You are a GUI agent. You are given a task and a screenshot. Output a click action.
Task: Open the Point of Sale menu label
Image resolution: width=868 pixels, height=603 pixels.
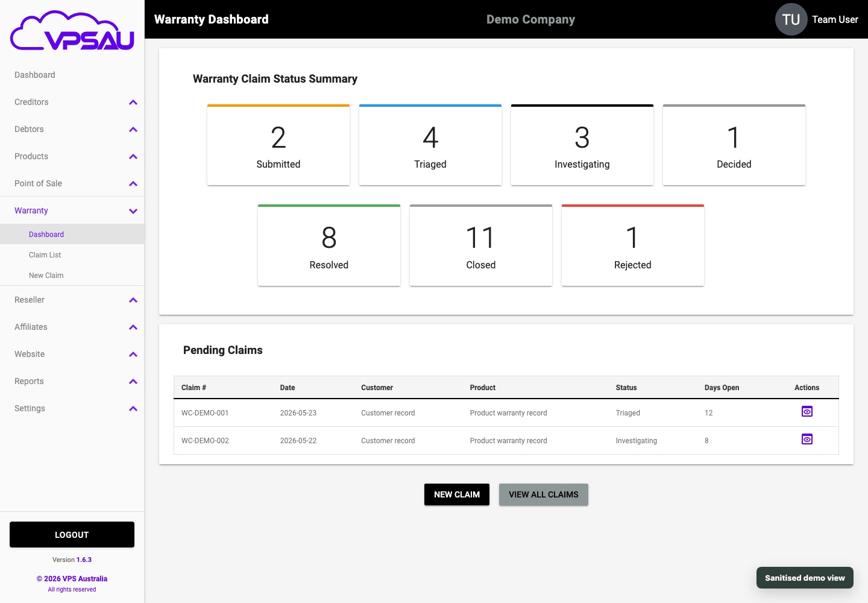click(38, 183)
